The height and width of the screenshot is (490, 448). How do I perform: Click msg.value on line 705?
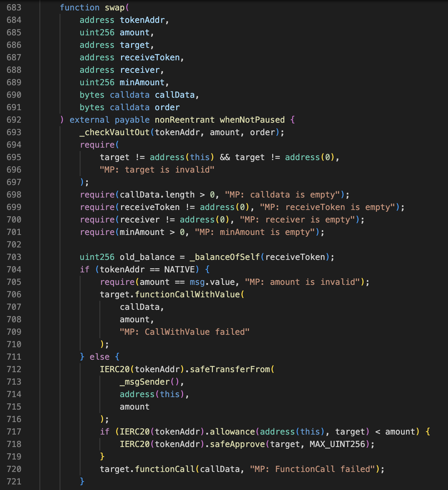(212, 282)
